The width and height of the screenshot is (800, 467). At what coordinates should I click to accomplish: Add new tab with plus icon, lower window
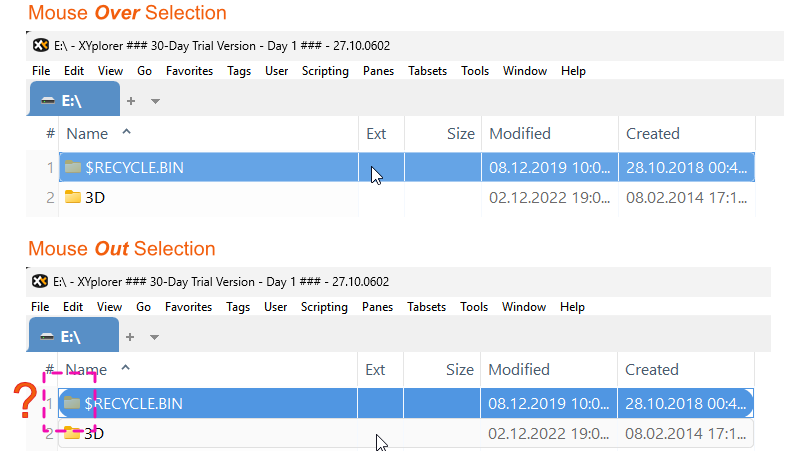tap(131, 337)
